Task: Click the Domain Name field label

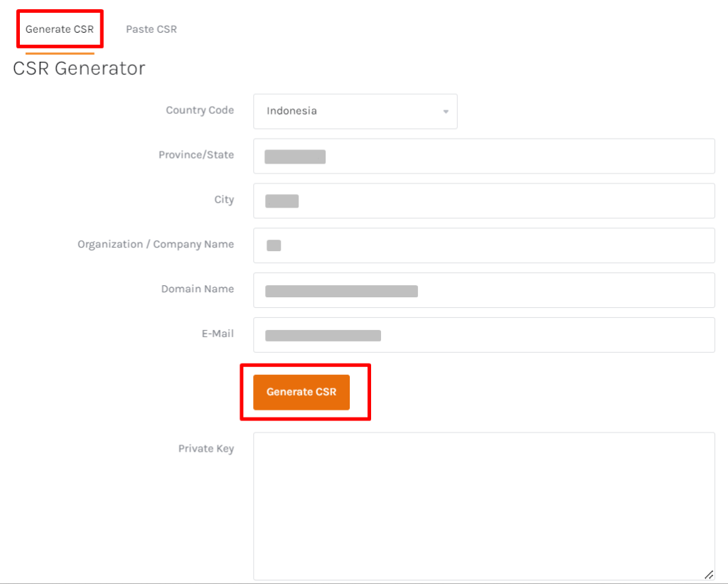Action: click(x=198, y=289)
